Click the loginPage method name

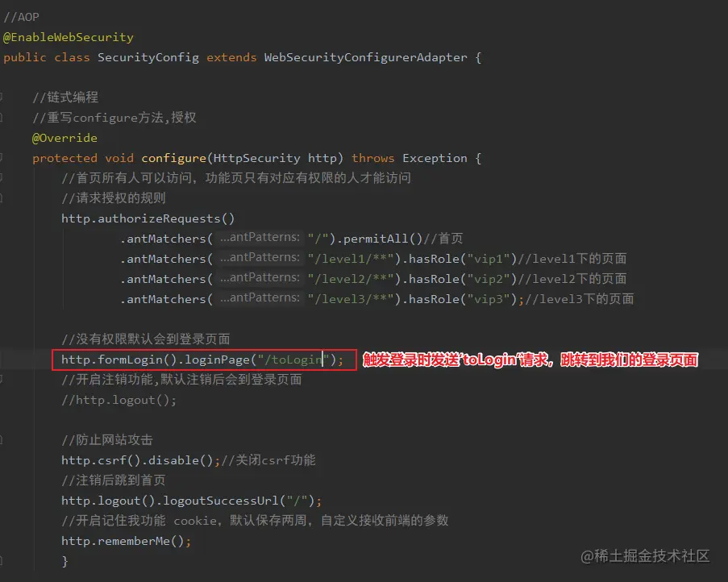(217, 360)
